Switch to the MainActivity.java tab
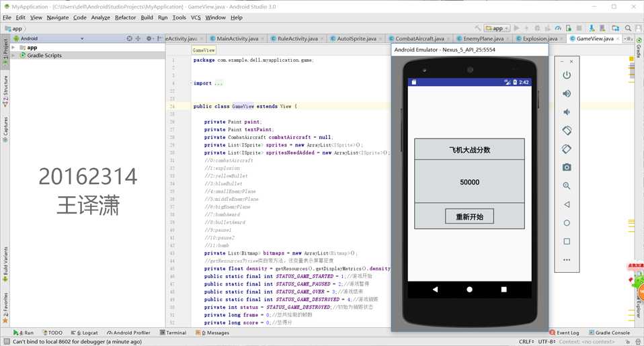 [237, 38]
